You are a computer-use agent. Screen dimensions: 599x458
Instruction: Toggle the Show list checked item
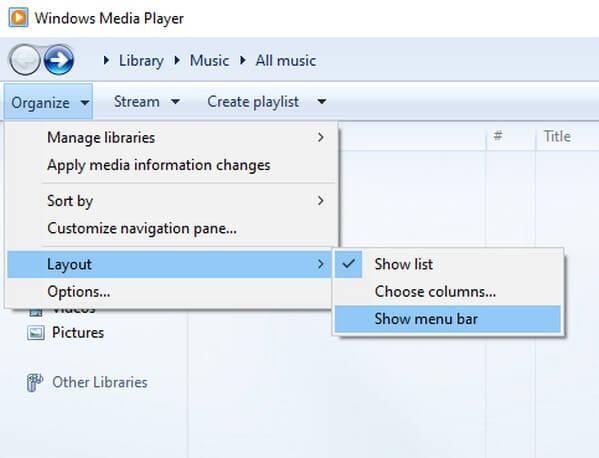click(448, 264)
